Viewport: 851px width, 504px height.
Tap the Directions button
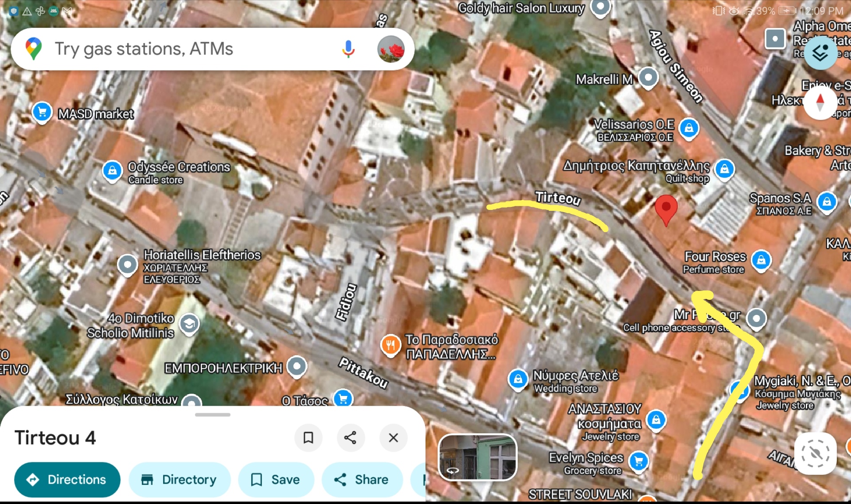click(x=67, y=480)
